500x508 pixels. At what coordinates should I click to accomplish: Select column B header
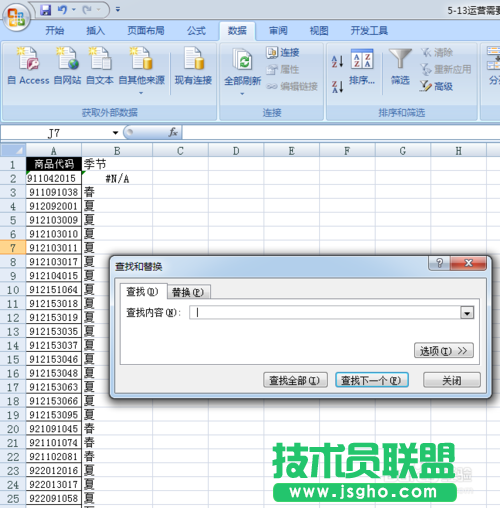(117, 151)
